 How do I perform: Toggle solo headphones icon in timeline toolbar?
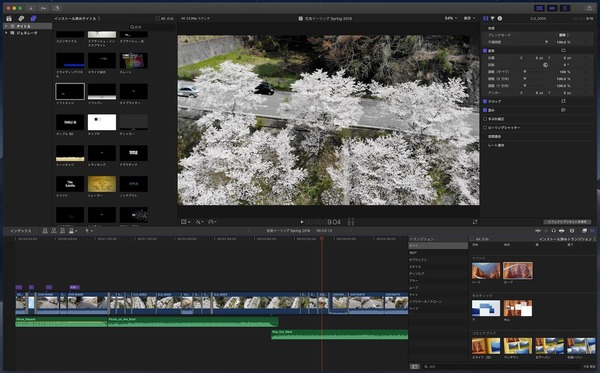coord(553,231)
